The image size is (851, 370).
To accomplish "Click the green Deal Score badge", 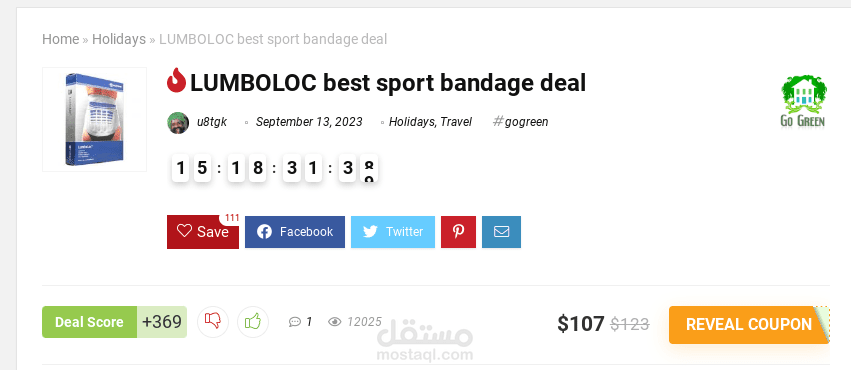I will pyautogui.click(x=89, y=322).
